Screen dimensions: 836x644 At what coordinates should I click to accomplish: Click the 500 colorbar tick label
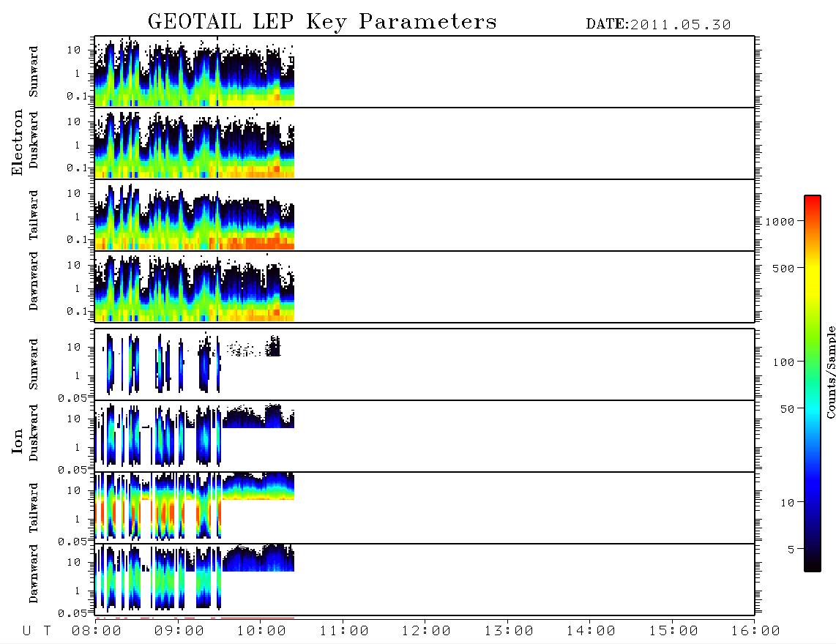coord(783,269)
